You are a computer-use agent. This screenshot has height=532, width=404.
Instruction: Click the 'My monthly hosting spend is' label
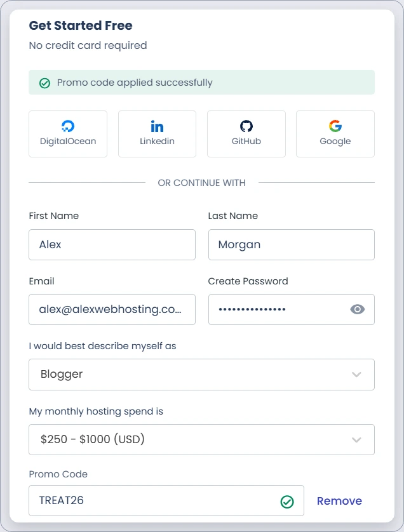click(96, 411)
